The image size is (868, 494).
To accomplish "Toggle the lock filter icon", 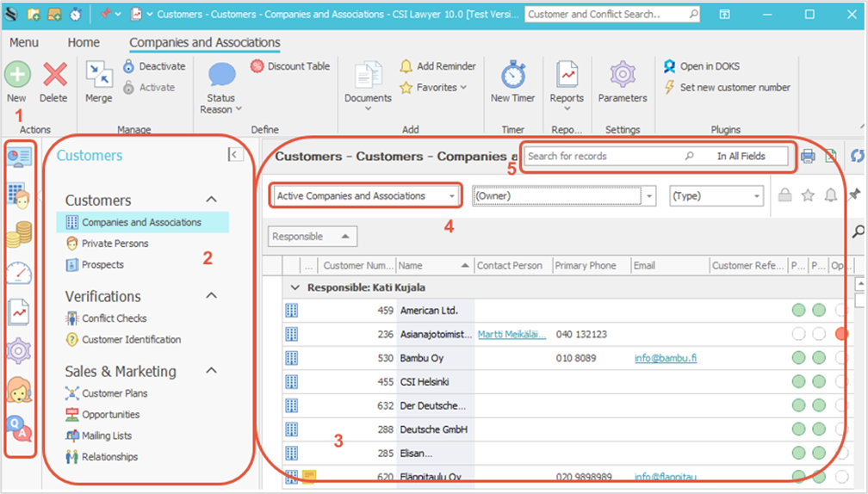I will tap(784, 196).
